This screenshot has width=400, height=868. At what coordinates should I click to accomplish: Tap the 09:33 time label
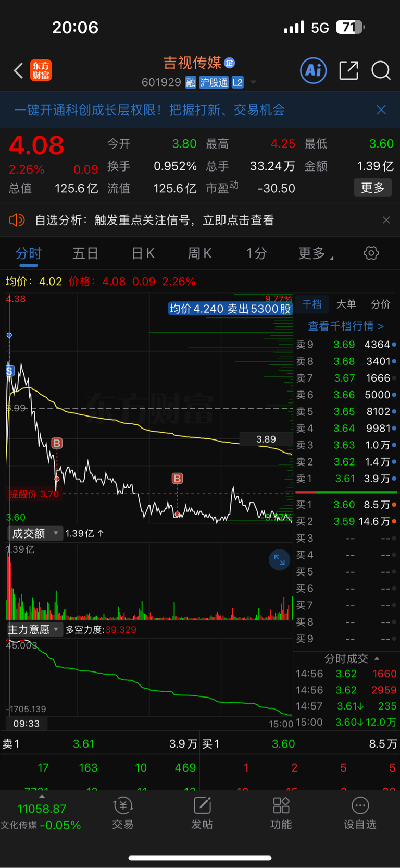pyautogui.click(x=27, y=724)
